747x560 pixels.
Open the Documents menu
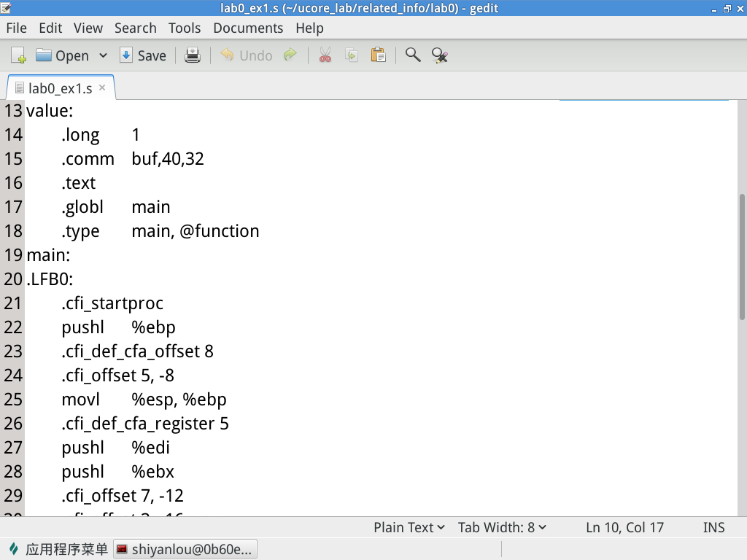(248, 28)
